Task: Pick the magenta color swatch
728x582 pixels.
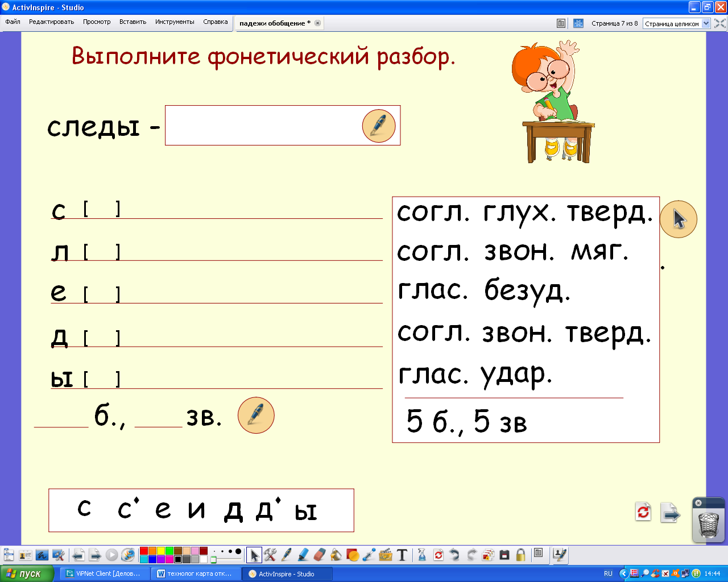Action: (169, 559)
